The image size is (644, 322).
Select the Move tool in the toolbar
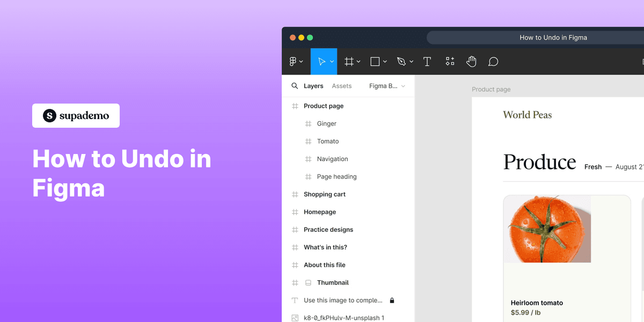[321, 61]
